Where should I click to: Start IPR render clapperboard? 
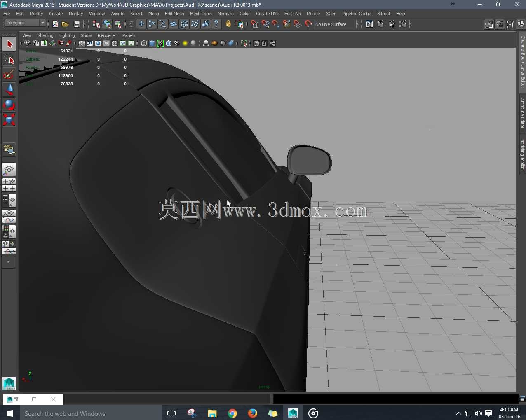(x=392, y=24)
